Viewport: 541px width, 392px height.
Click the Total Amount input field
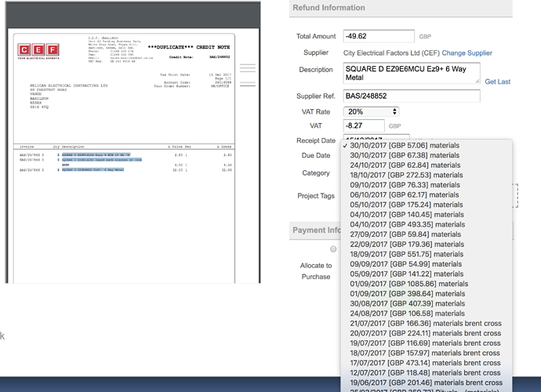(379, 36)
